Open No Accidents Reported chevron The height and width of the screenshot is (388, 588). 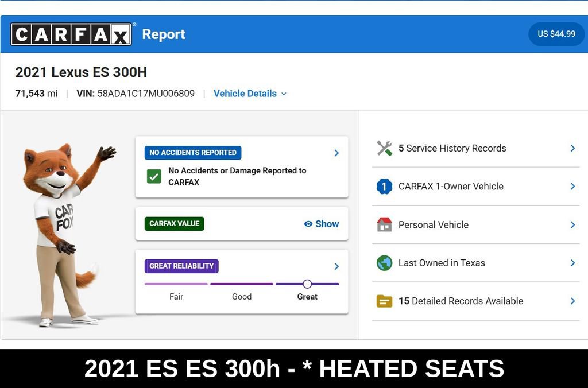click(x=336, y=153)
